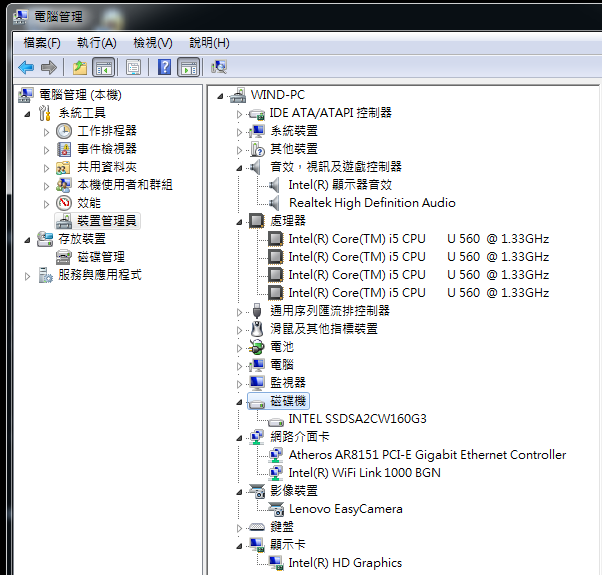Open the 執行(A) menu

tap(97, 43)
